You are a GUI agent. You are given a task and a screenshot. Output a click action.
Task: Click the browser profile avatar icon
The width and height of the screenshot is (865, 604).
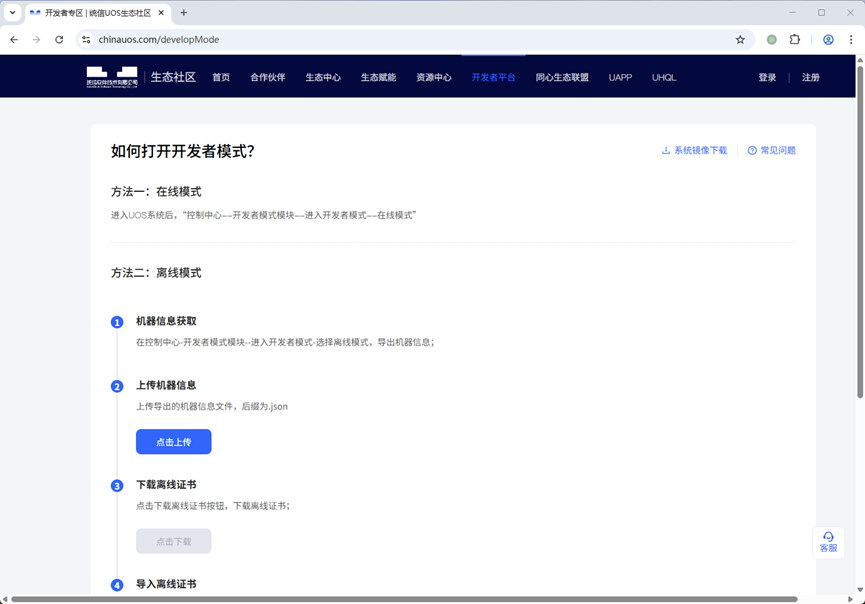(x=828, y=39)
